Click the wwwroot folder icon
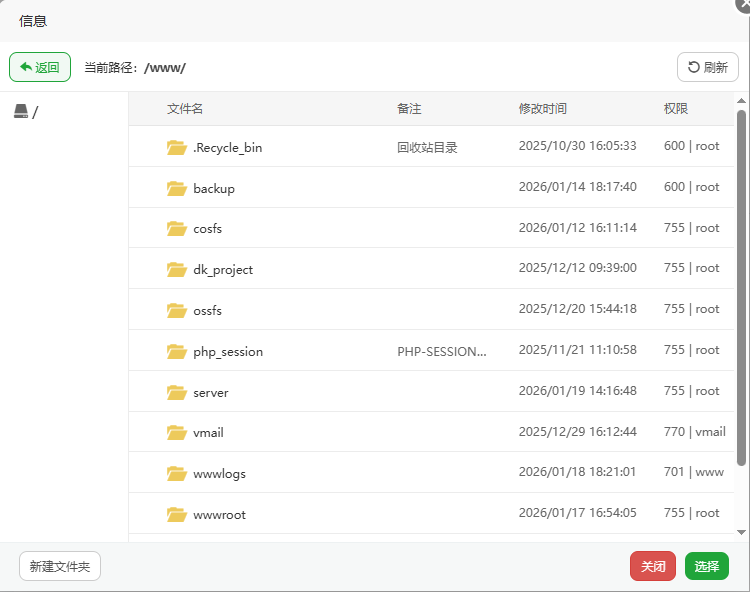Screen dimensions: 750x592 point(176,515)
